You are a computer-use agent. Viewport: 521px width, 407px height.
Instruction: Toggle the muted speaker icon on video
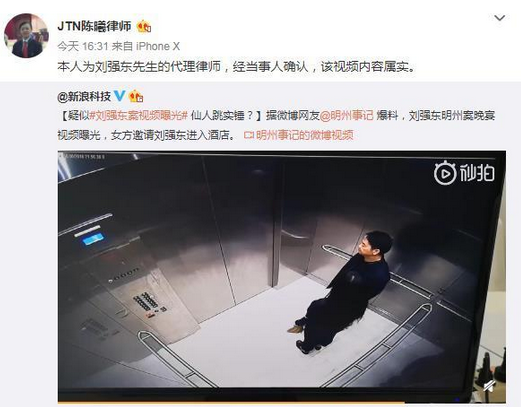pyautogui.click(x=489, y=387)
